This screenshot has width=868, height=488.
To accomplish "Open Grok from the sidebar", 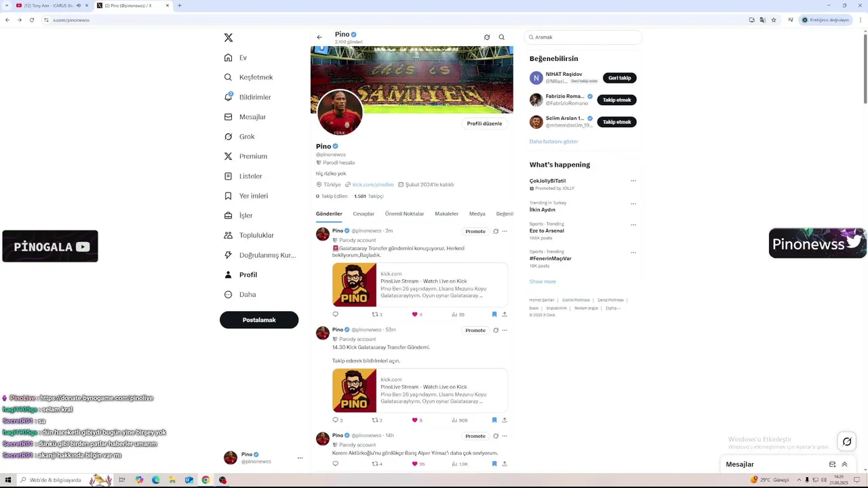I will 239,136.
